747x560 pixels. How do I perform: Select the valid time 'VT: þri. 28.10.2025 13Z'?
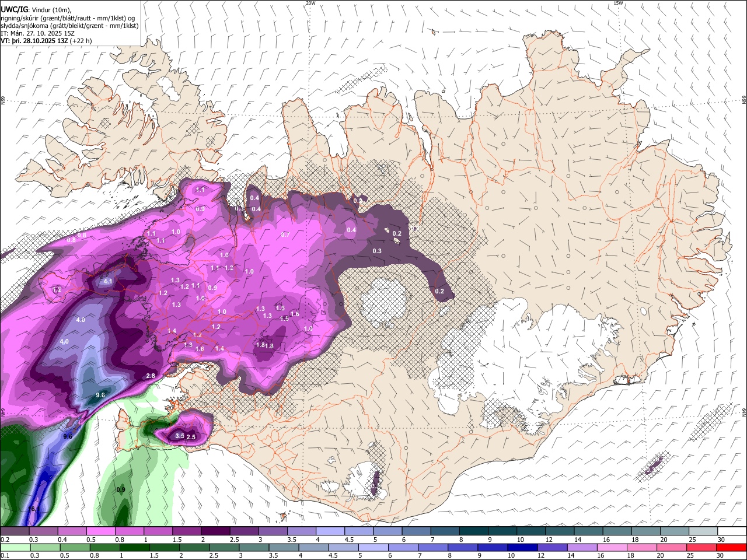click(x=34, y=41)
